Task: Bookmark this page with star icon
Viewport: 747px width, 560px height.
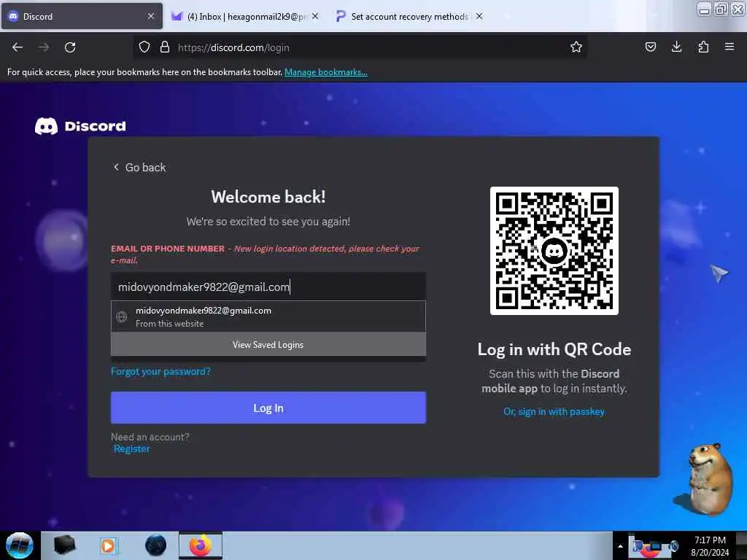Action: (576, 47)
